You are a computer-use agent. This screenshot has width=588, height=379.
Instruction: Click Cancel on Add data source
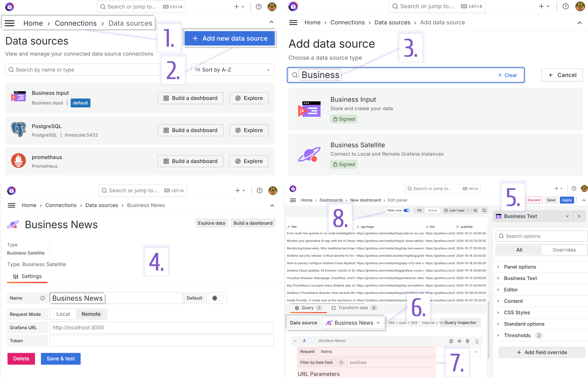[x=562, y=75]
